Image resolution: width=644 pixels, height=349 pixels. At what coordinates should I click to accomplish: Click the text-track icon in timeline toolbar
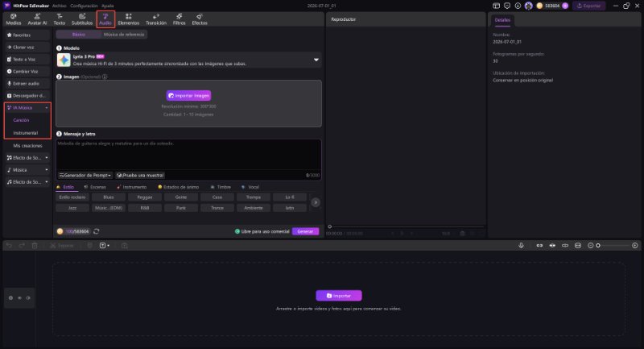(x=105, y=245)
